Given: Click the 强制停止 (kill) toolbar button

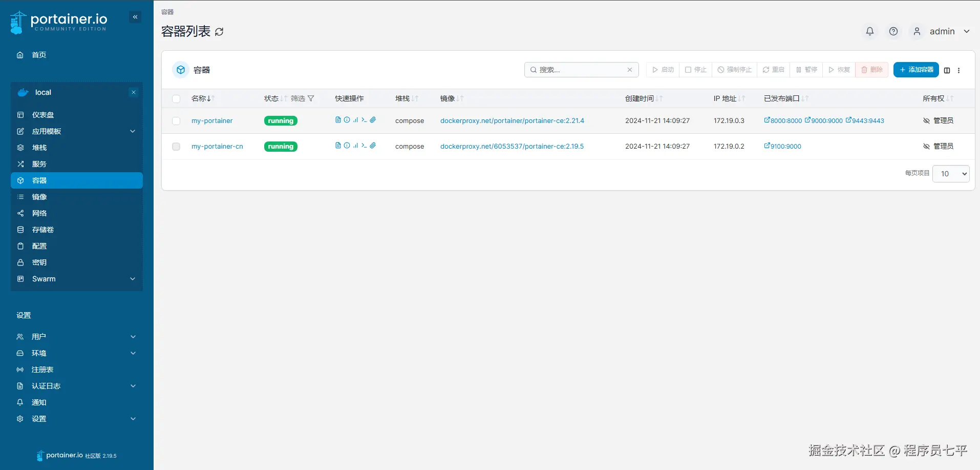Looking at the screenshot, I should pos(735,70).
